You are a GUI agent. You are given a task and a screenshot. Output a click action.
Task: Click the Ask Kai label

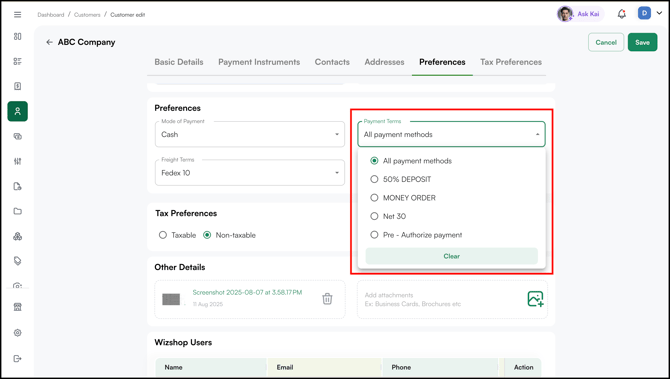(x=588, y=14)
